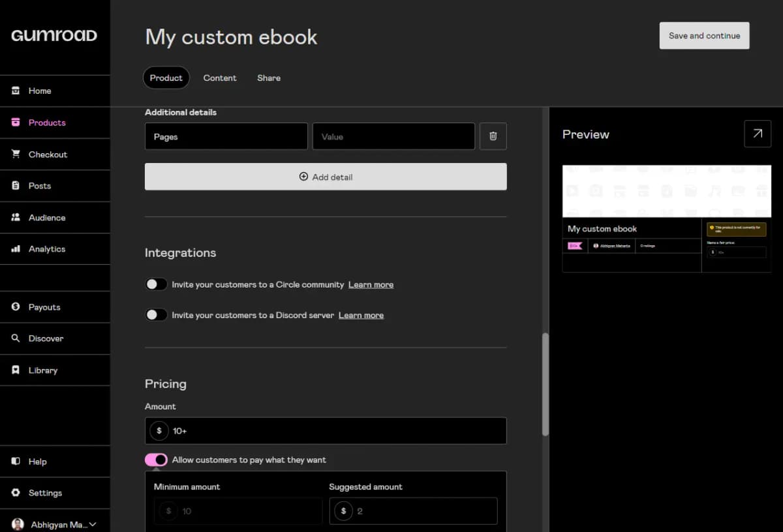783x532 pixels.
Task: Click the pink price tag in preview
Action: point(575,246)
